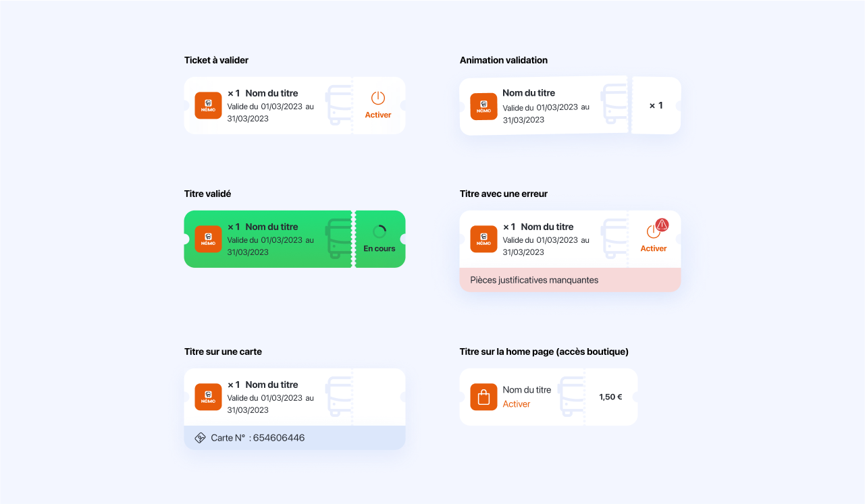
Task: Click orange 'Activer' link under home page title
Action: (x=517, y=404)
